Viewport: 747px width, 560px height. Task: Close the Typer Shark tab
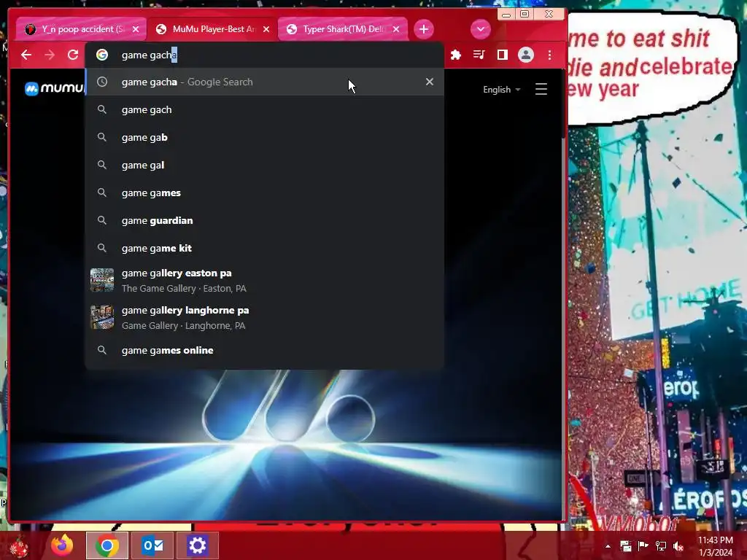coord(396,29)
